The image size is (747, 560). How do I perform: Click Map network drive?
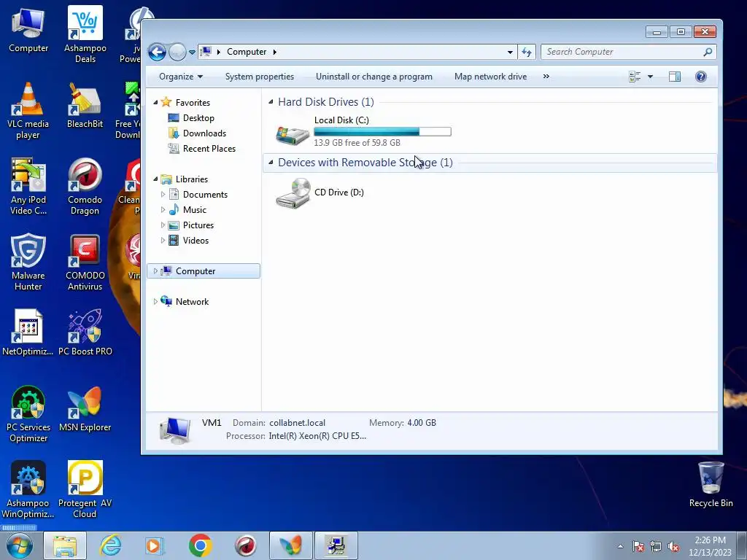point(491,77)
